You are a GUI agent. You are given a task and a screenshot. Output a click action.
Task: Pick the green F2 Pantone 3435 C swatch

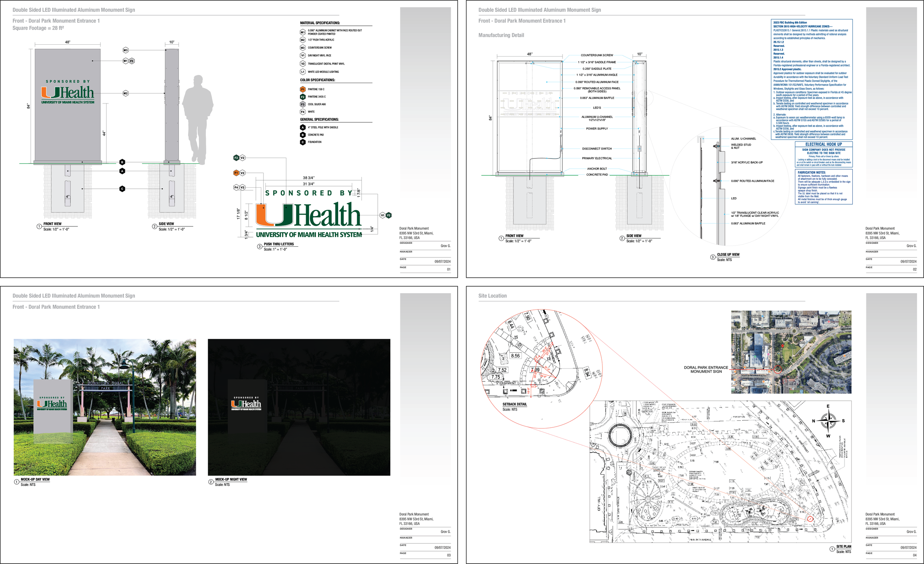coord(303,97)
